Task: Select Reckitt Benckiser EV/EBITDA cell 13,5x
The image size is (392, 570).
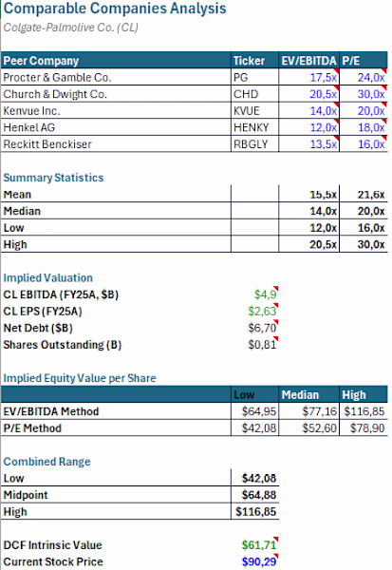Action: click(x=308, y=144)
